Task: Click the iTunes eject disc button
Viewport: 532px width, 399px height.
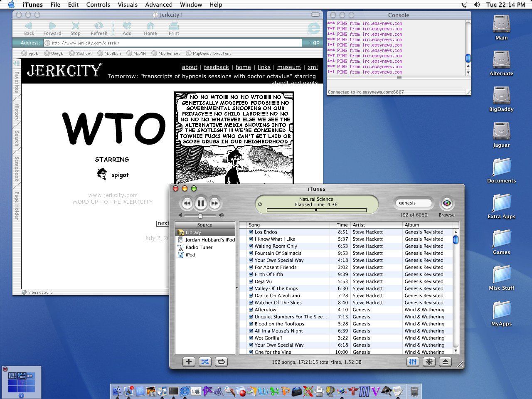Action: [445, 362]
